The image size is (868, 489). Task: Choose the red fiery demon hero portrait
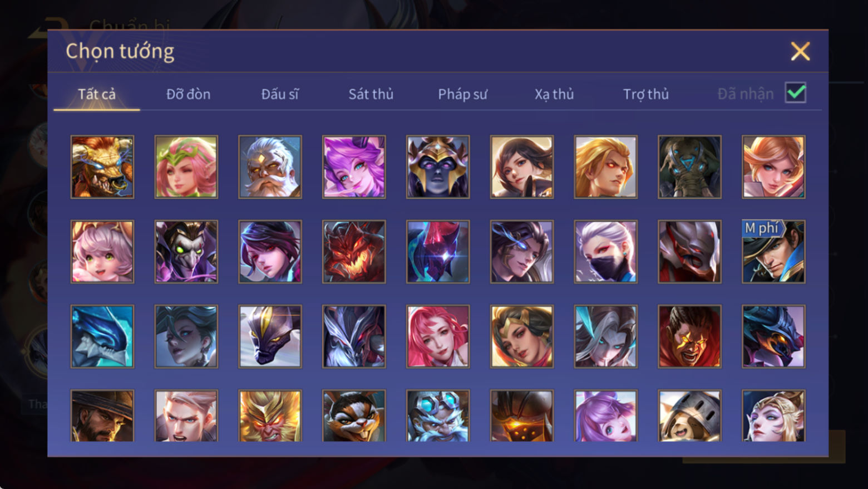pyautogui.click(x=354, y=252)
